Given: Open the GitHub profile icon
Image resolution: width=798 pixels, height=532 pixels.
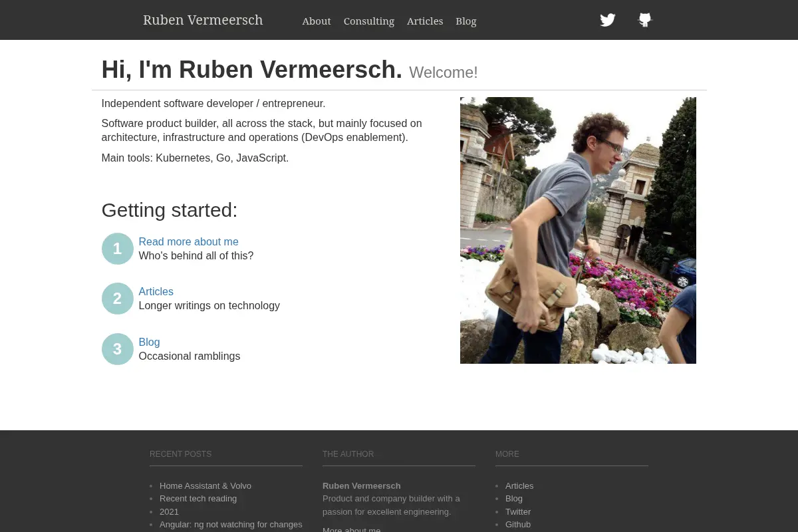Looking at the screenshot, I should 644,20.
